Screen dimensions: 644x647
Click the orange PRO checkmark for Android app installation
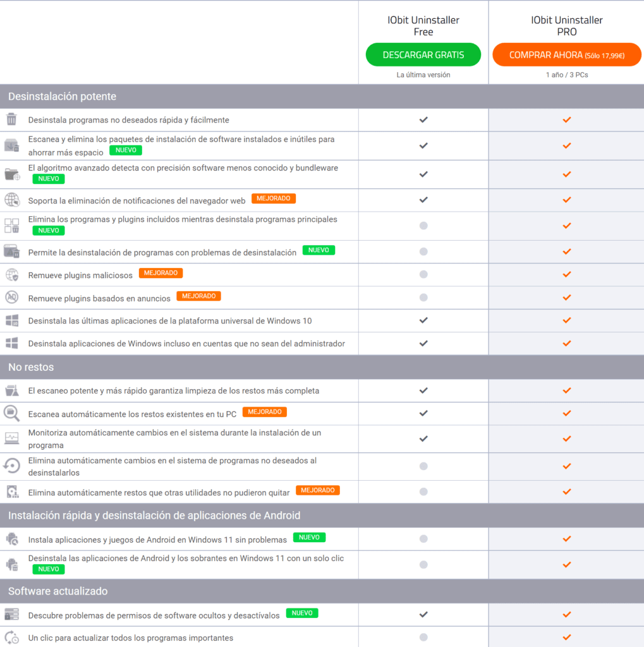[567, 538]
